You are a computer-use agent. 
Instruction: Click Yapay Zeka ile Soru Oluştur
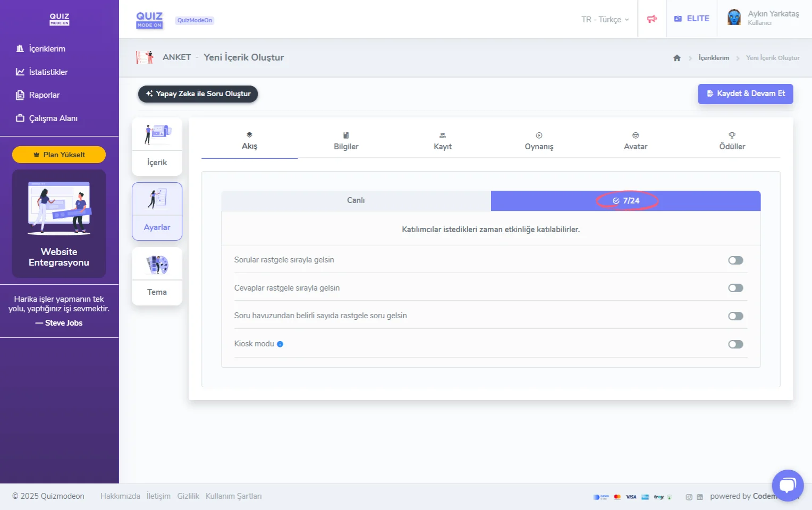[198, 93]
